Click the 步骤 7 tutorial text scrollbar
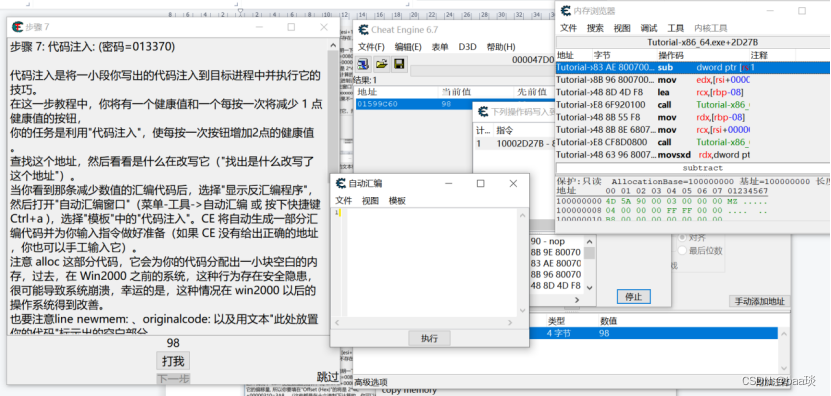Image resolution: width=831 pixels, height=396 pixels. pyautogui.click(x=332, y=186)
